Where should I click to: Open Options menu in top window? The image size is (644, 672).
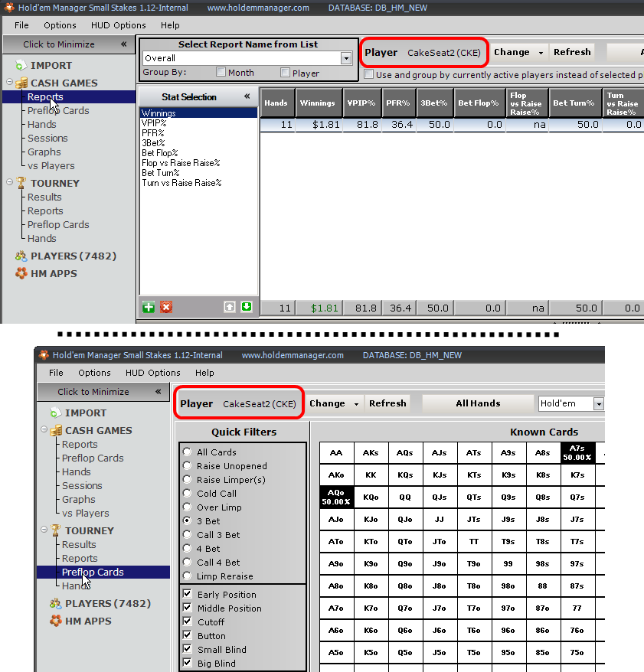tap(60, 25)
